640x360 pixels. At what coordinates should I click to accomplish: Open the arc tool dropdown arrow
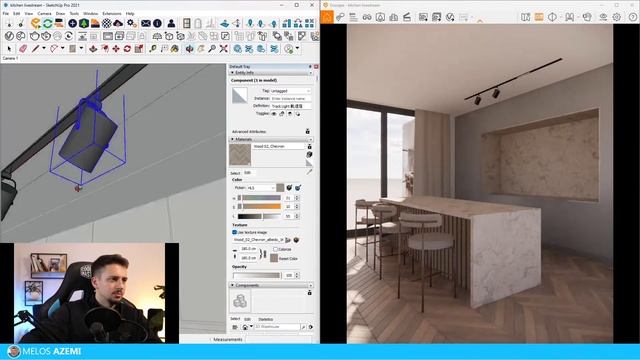click(x=62, y=49)
